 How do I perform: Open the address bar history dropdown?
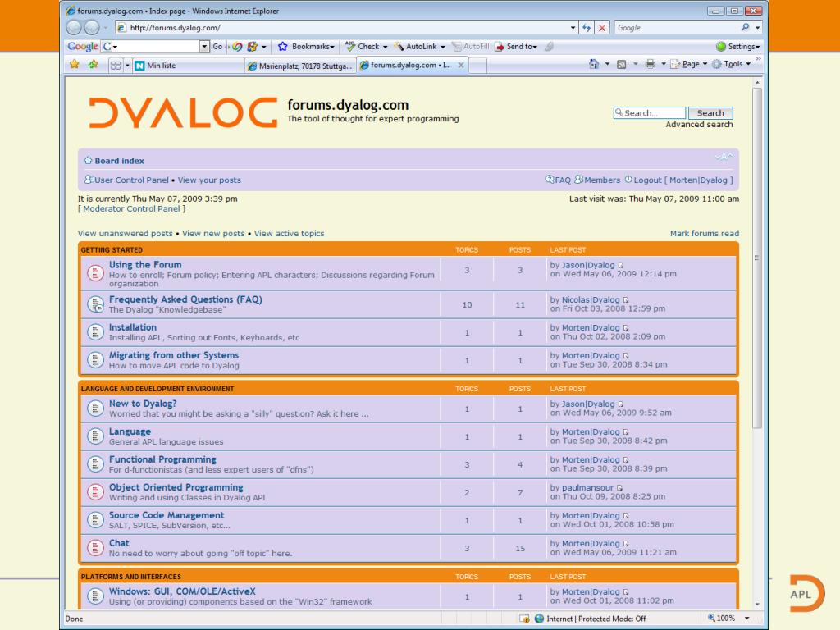[x=573, y=28]
